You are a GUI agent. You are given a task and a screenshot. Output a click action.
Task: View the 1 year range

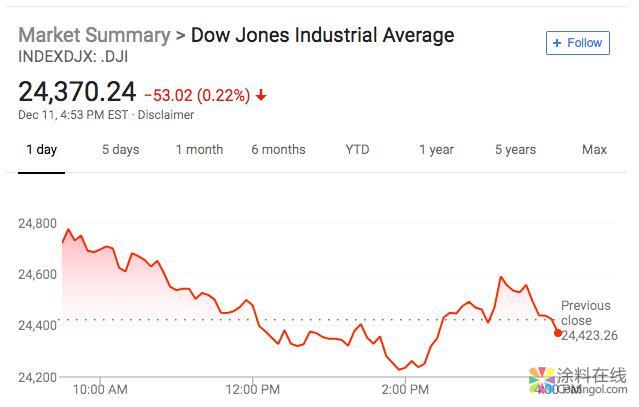tap(436, 150)
